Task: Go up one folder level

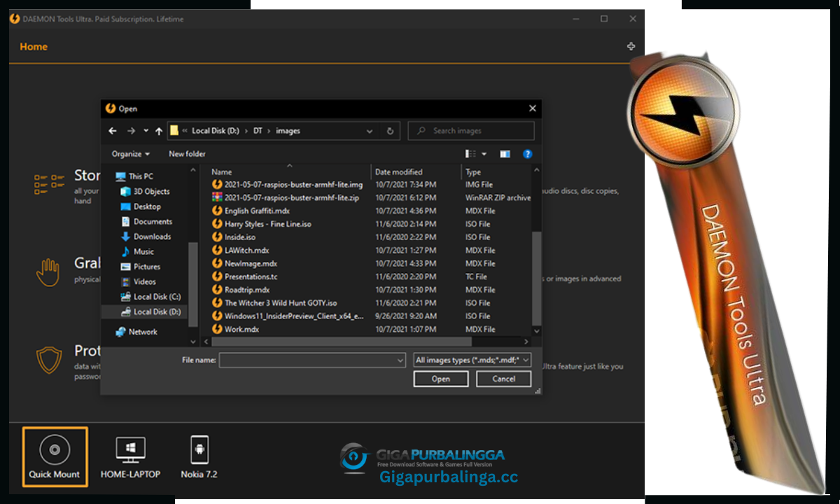Action: [x=159, y=131]
